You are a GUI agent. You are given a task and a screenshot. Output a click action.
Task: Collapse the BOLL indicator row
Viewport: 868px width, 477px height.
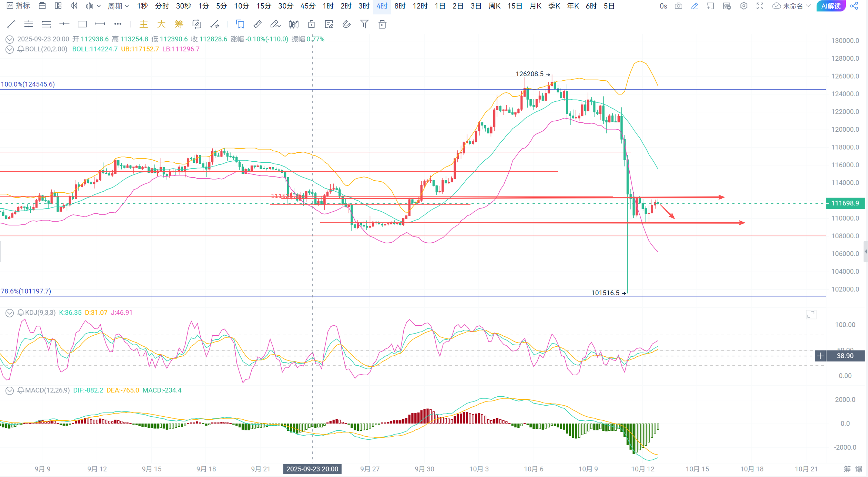point(10,49)
